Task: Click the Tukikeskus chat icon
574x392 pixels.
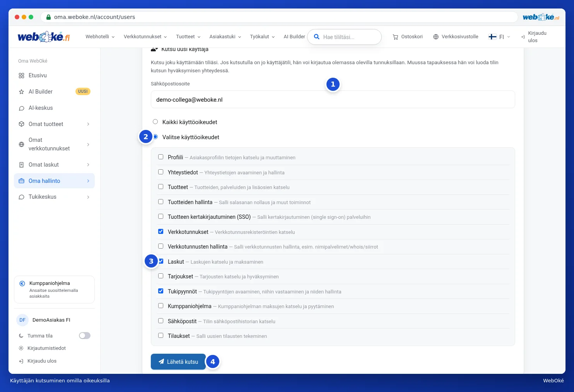Action: [22, 197]
